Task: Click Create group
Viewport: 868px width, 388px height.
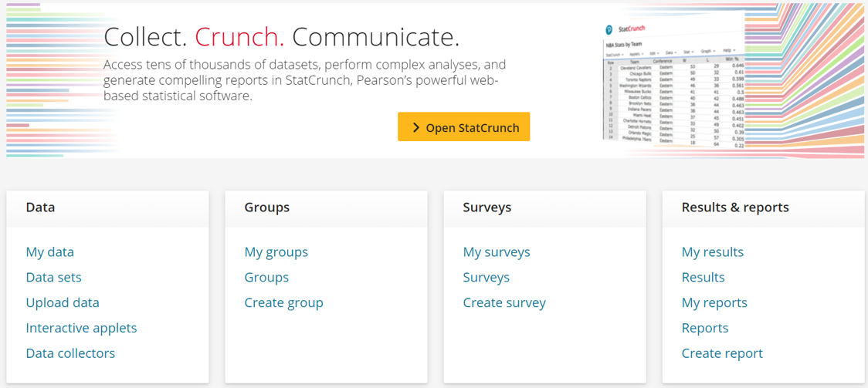Action: tap(283, 302)
